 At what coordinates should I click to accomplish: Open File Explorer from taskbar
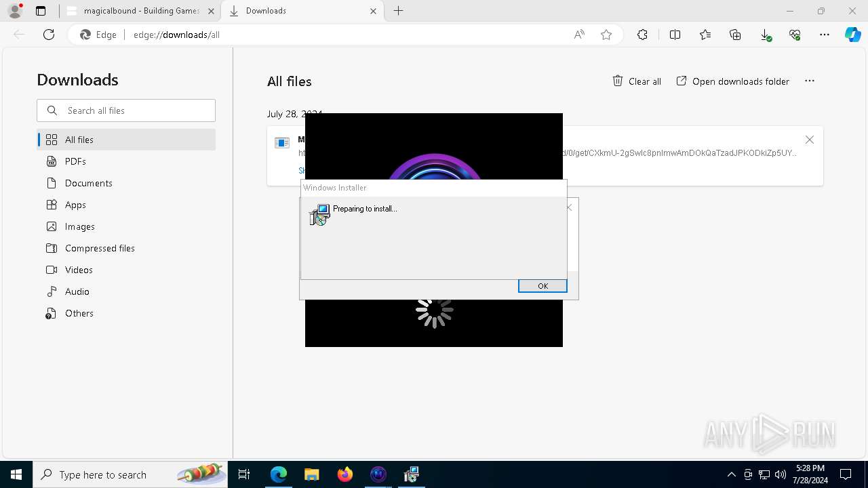[311, 474]
